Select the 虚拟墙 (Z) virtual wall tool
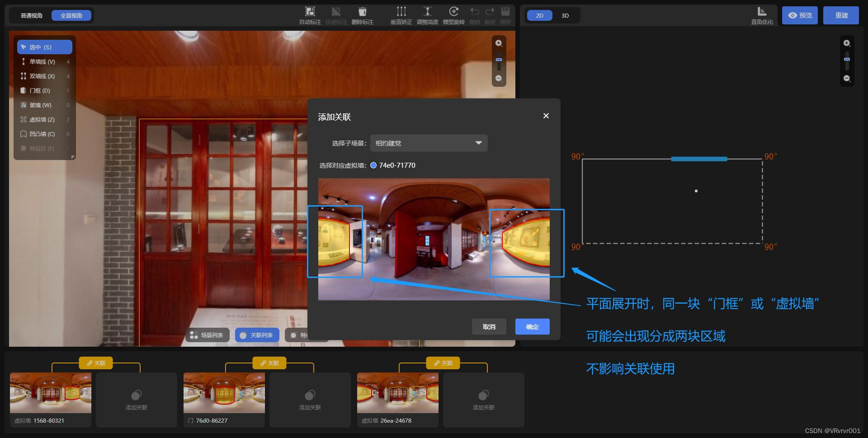 pyautogui.click(x=45, y=119)
